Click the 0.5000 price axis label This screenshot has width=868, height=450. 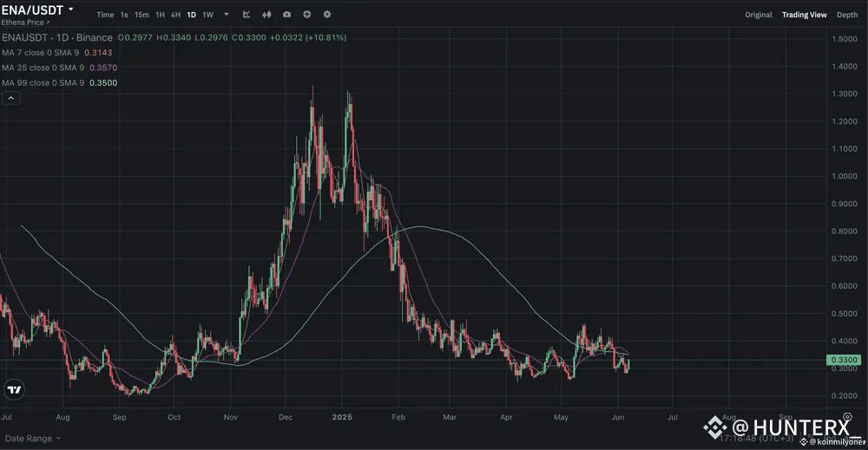pyautogui.click(x=845, y=314)
